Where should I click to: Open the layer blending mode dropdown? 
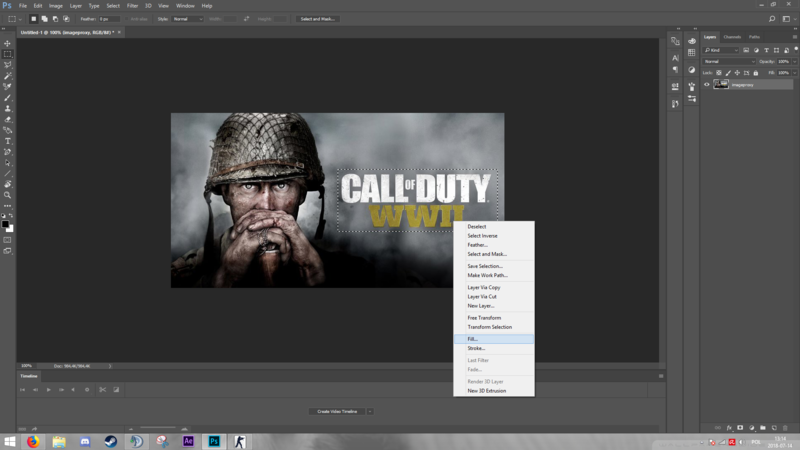(728, 61)
